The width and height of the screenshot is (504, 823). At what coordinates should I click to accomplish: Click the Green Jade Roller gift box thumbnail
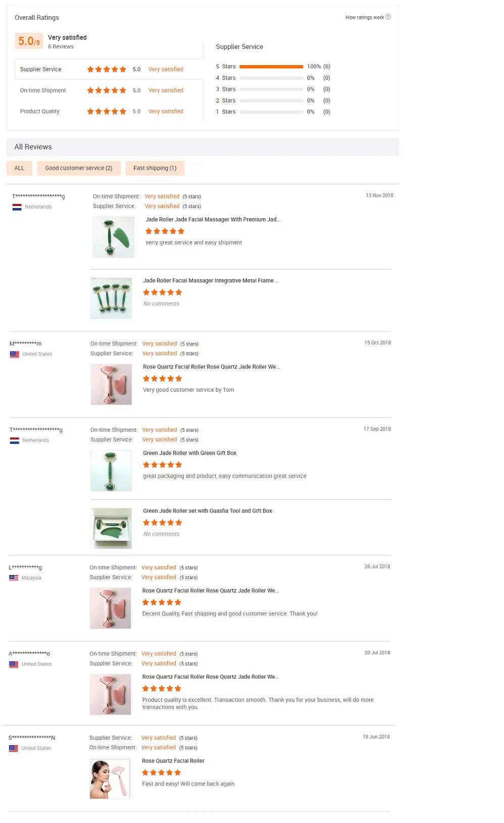click(x=111, y=528)
